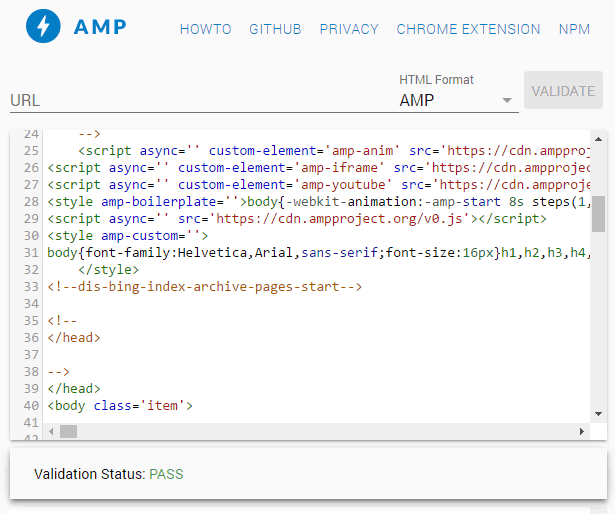615x514 pixels.
Task: Open the PRIVACY page
Action: (x=349, y=29)
